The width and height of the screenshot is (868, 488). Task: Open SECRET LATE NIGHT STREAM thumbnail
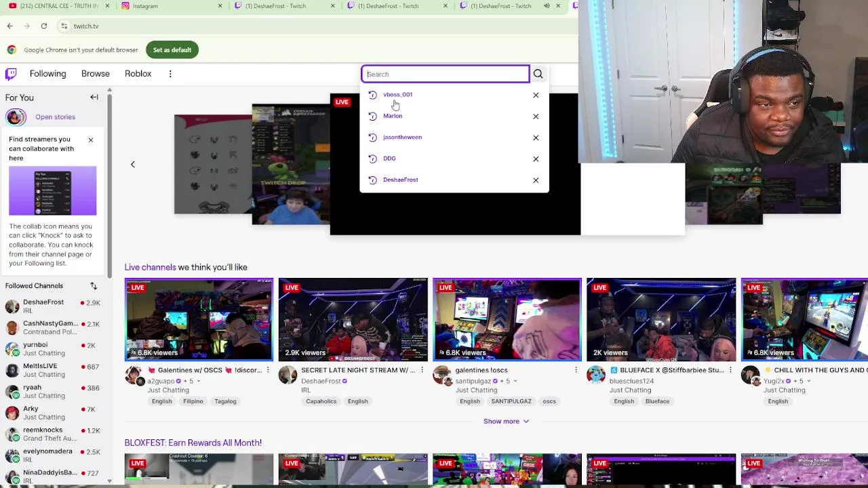(353, 319)
